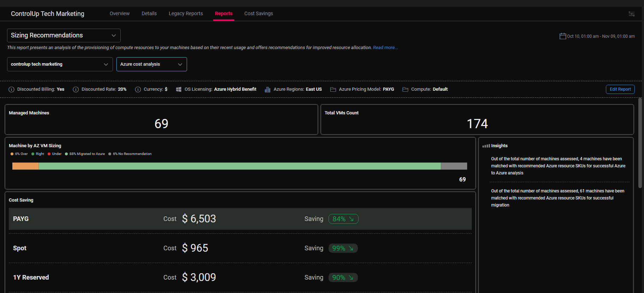Click the page vertical scrollbar

click(640, 143)
